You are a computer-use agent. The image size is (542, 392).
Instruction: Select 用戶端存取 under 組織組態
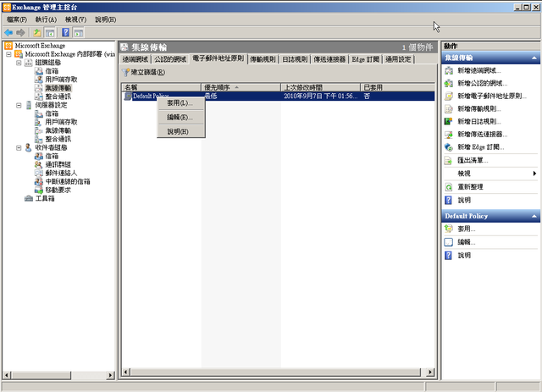61,80
